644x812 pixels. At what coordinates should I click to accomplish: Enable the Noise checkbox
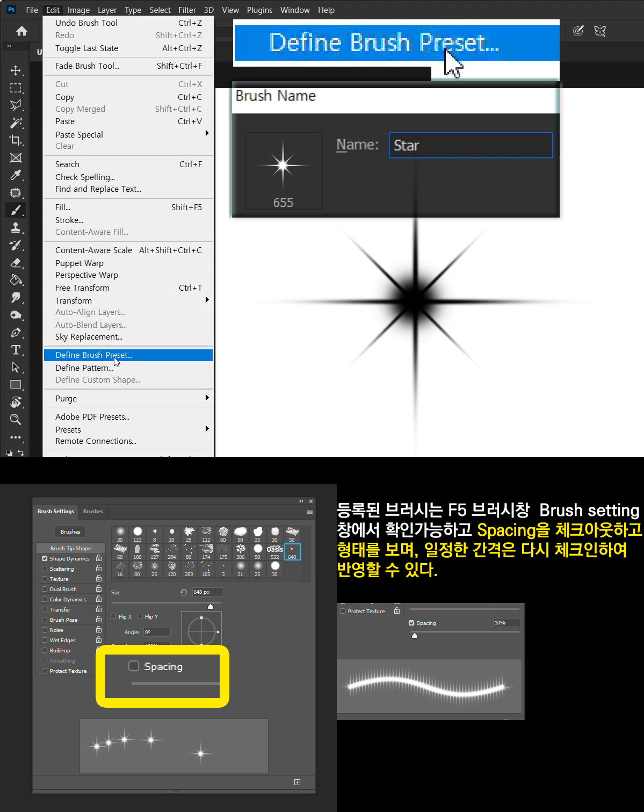coord(45,630)
